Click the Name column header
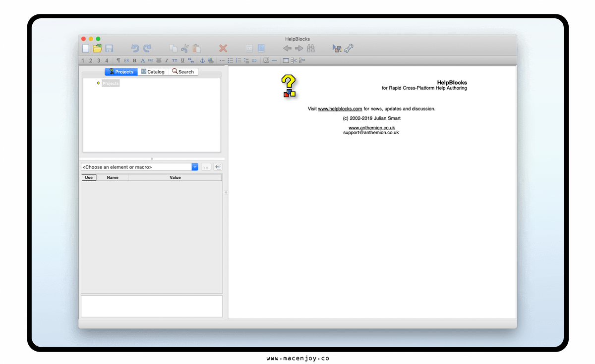595x364 pixels. coord(113,177)
